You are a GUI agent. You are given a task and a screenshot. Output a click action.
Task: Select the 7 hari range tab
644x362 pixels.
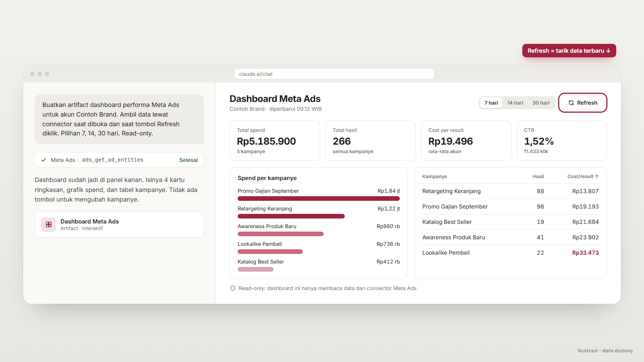click(491, 103)
